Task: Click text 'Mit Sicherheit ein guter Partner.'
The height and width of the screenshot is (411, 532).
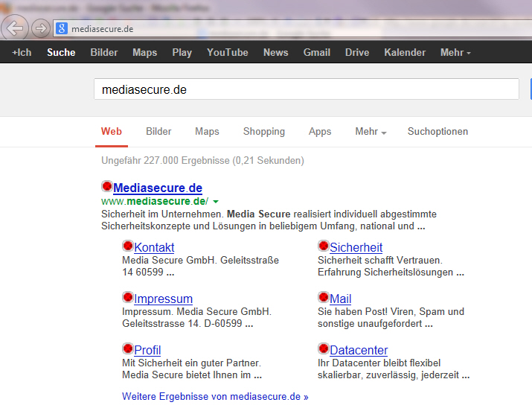Action: point(192,363)
